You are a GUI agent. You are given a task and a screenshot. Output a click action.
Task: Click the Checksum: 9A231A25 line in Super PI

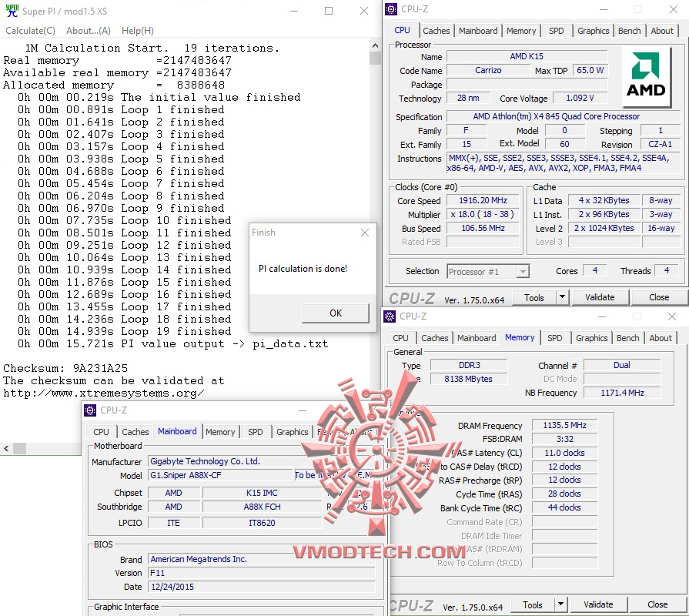pos(65,368)
